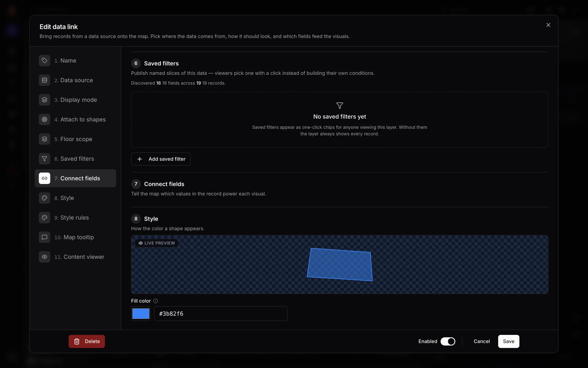Click the funnel icon above No saved filters yet
Screen dimensions: 588x368
[340, 105]
